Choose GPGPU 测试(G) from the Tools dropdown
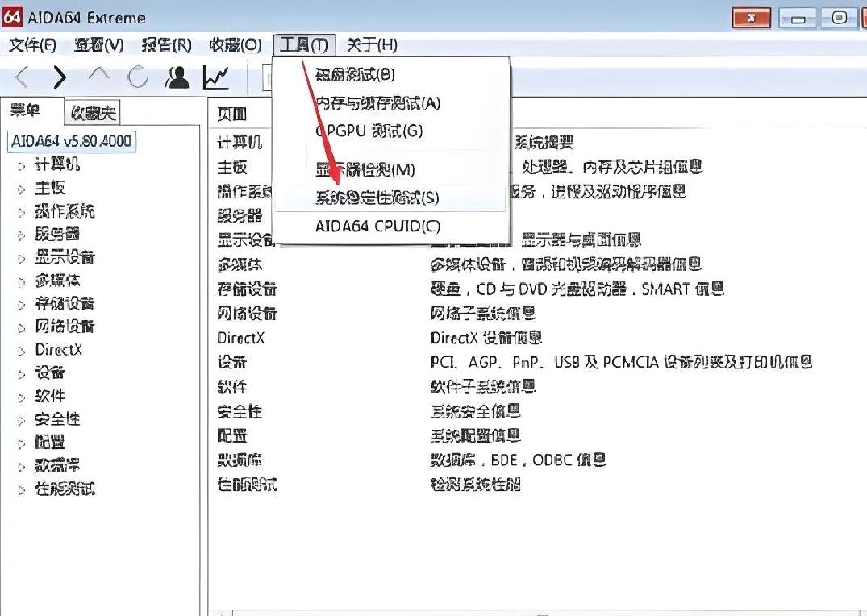The image size is (867, 616). [390, 131]
